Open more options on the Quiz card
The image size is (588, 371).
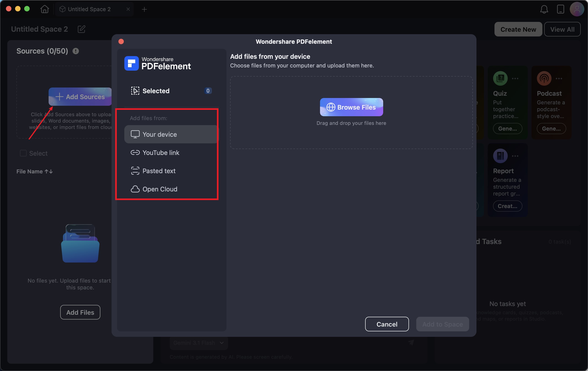[x=515, y=79]
